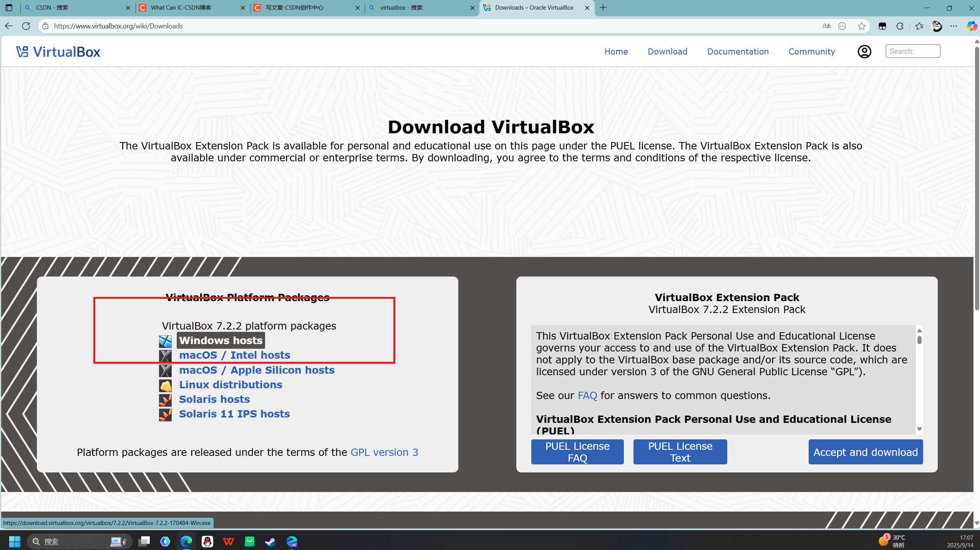Image resolution: width=980 pixels, height=550 pixels.
Task: Open the Community menu item
Action: coord(811,51)
